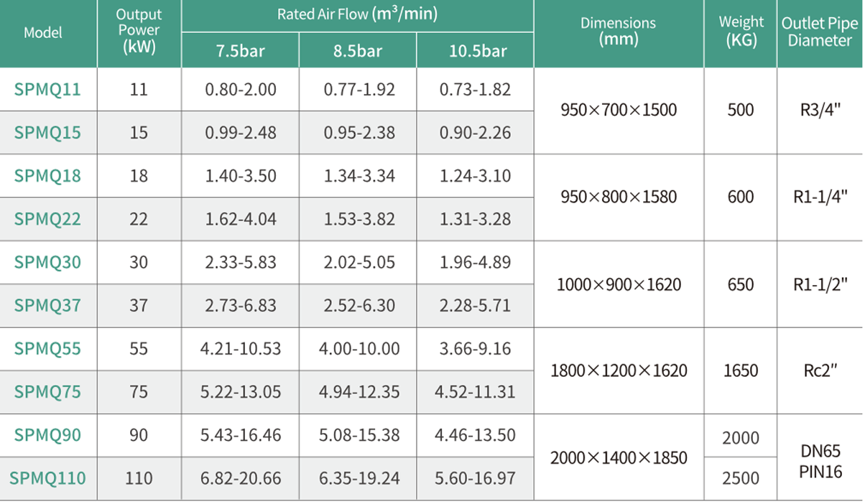This screenshot has width=865, height=504.
Task: Select the 1800×1200×1620 dimensions cell
Action: point(619,370)
